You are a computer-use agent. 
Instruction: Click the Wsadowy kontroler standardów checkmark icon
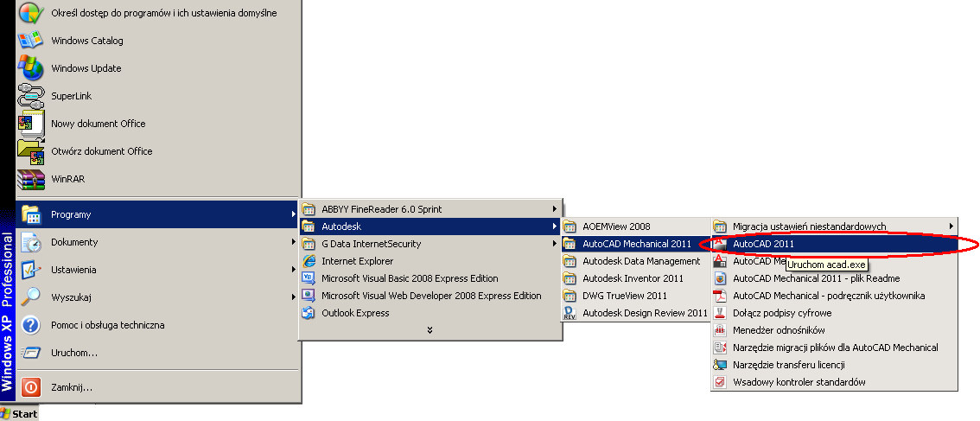(x=720, y=381)
